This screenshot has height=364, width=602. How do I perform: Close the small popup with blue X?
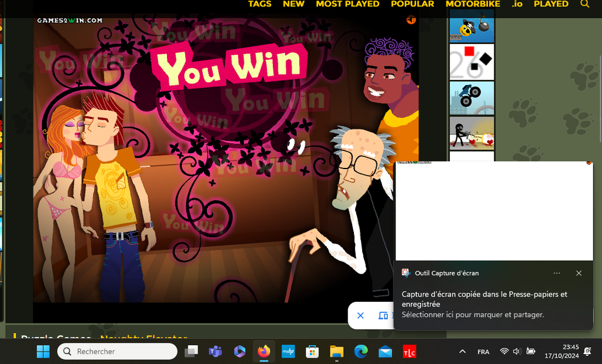coord(360,315)
